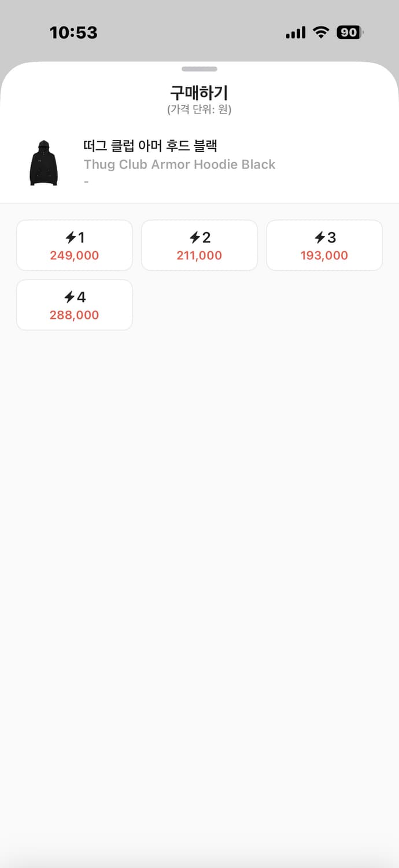The image size is (399, 868).
Task: Tap the number 1 option label
Action: [x=81, y=237]
